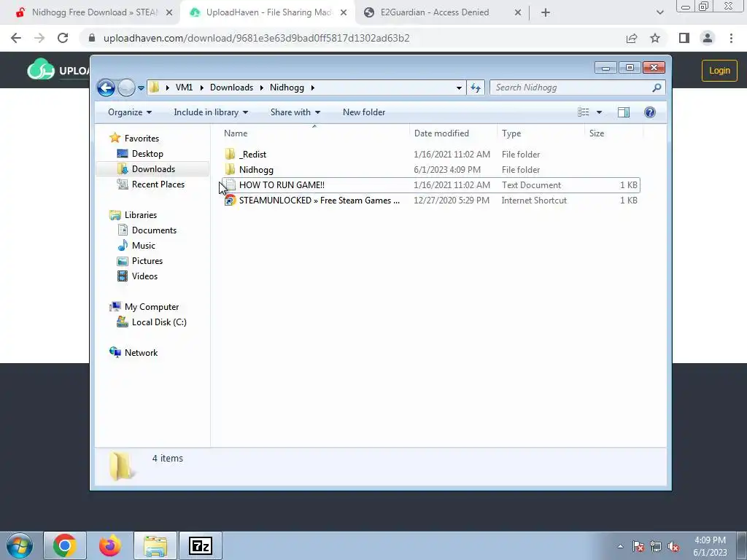Select Nidhogg in the breadcrumb path
The image size is (747, 560).
tap(287, 87)
